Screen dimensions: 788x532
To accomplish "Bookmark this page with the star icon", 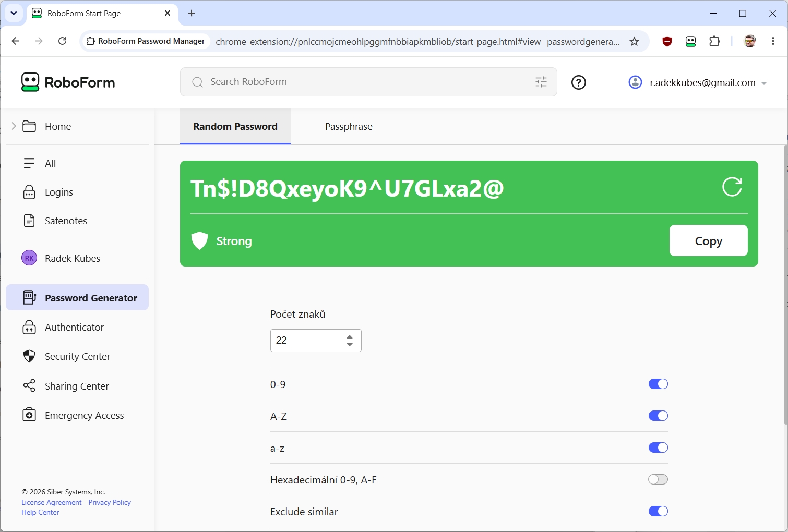I will 634,41.
